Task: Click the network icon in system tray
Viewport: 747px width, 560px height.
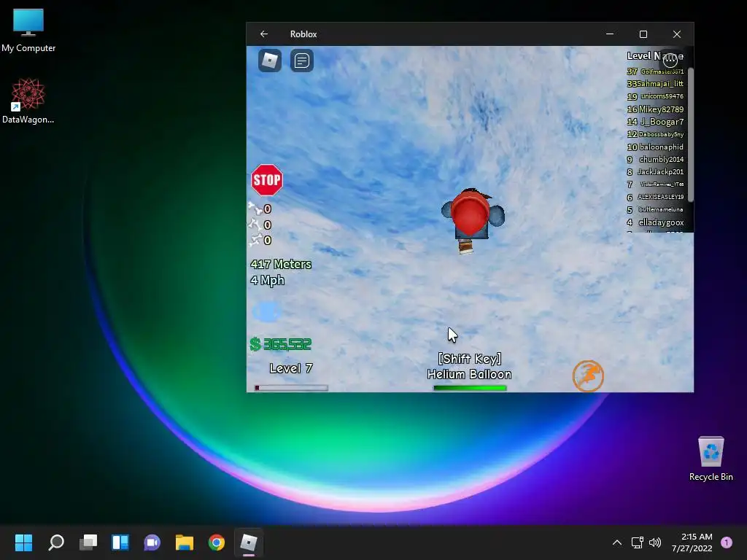Action: point(637,542)
